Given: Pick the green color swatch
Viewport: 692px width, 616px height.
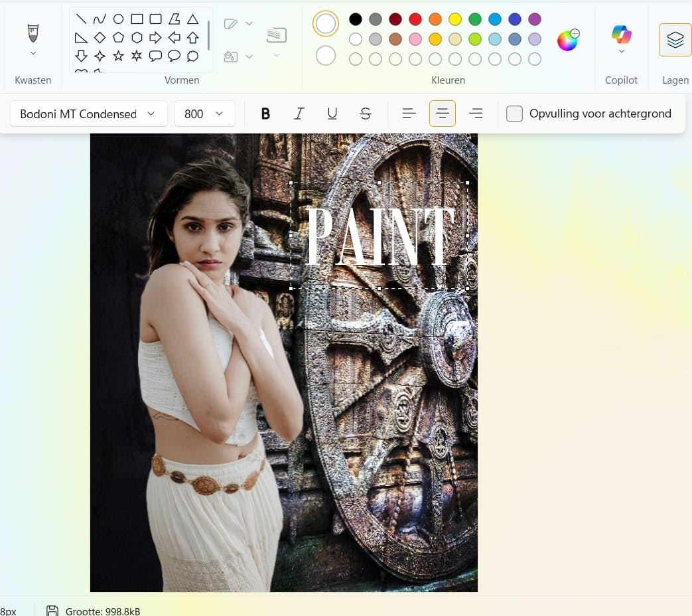Looking at the screenshot, I should [475, 19].
